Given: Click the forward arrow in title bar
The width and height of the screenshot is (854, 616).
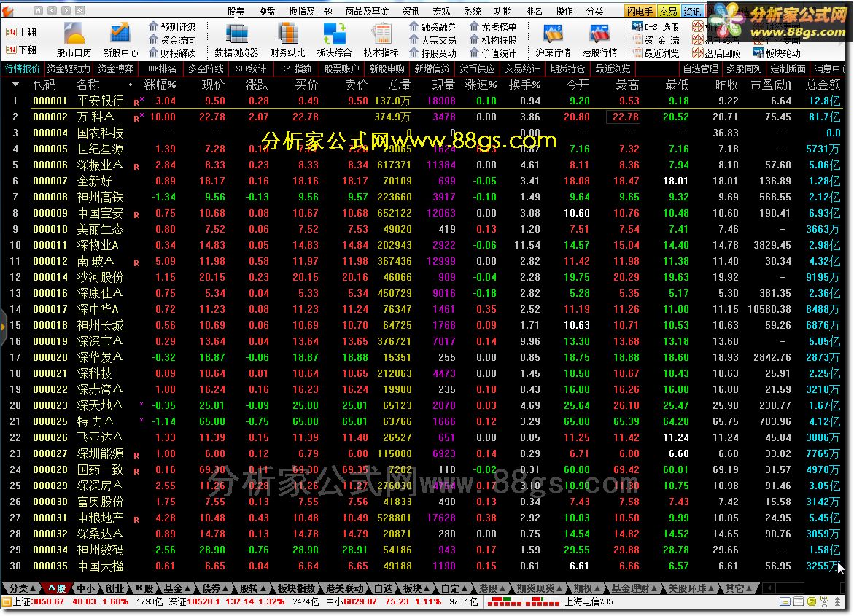Looking at the screenshot, I should (66, 10).
